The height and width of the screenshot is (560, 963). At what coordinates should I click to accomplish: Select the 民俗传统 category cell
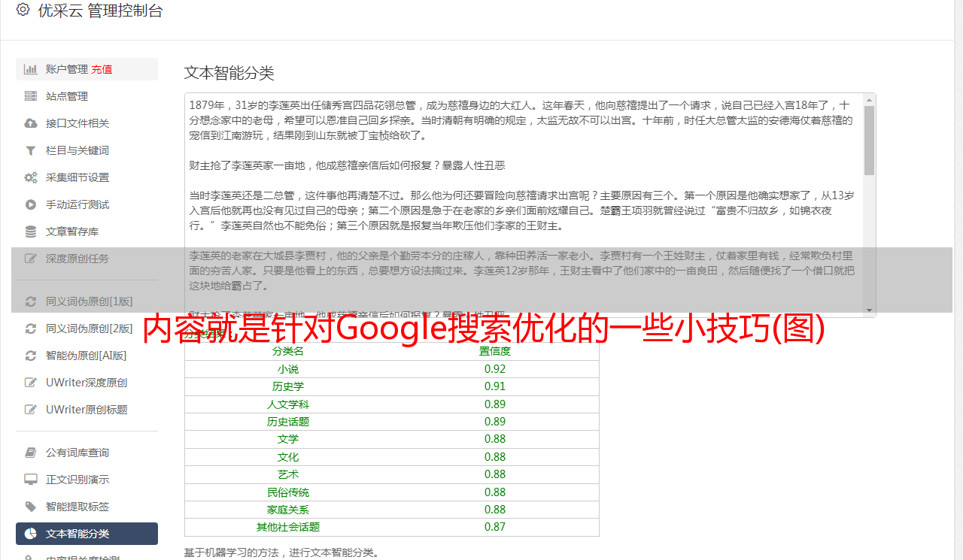[x=288, y=492]
